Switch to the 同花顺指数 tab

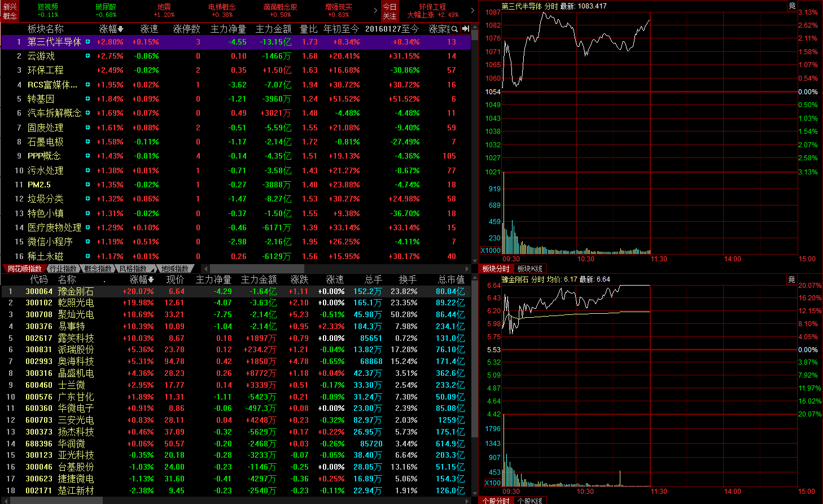(x=25, y=269)
